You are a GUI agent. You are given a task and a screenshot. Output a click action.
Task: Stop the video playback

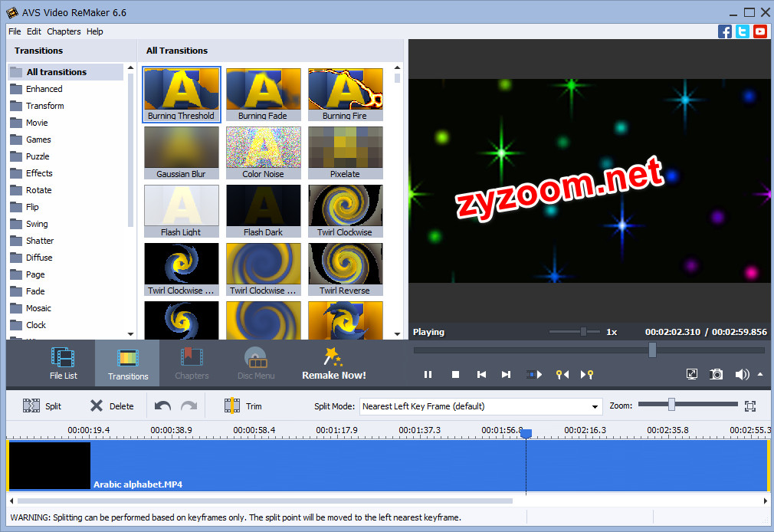pos(456,374)
